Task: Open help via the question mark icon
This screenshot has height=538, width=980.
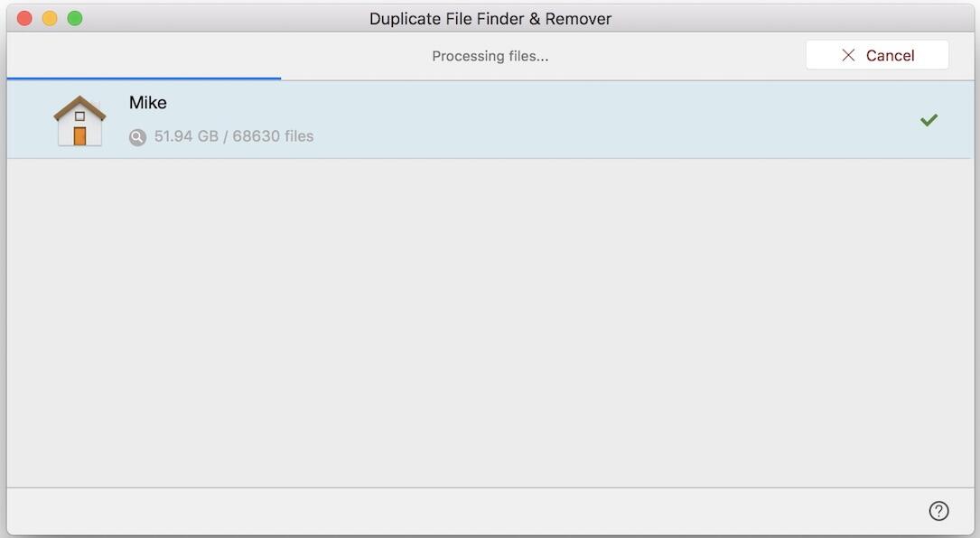Action: (x=938, y=511)
